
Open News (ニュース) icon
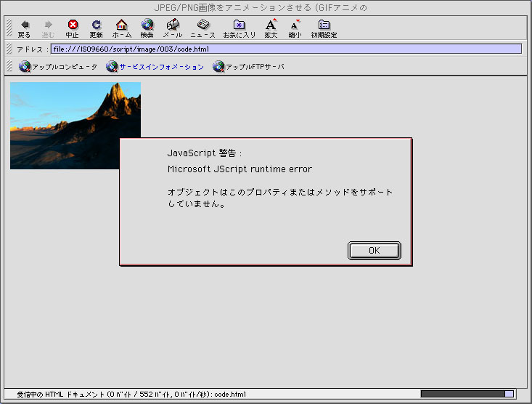tap(203, 25)
